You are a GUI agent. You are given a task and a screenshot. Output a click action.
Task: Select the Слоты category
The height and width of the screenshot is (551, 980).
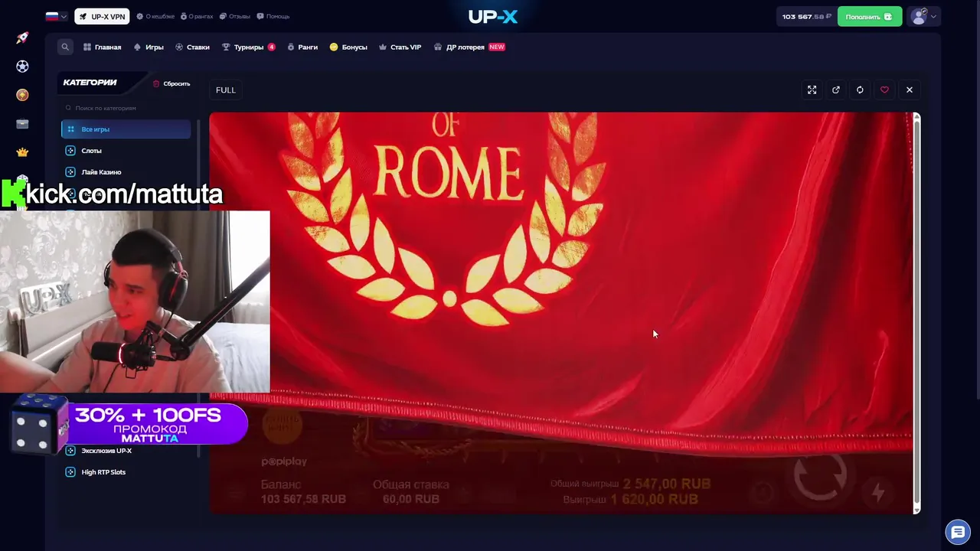pos(126,151)
